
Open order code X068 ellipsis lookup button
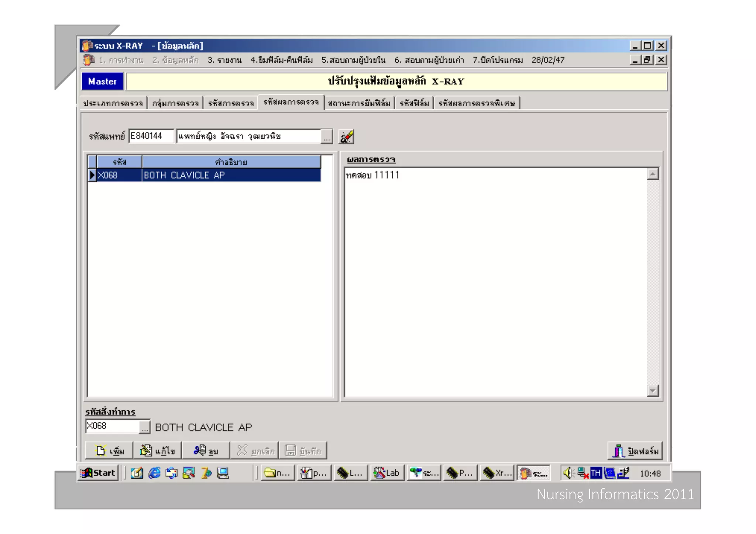click(145, 427)
